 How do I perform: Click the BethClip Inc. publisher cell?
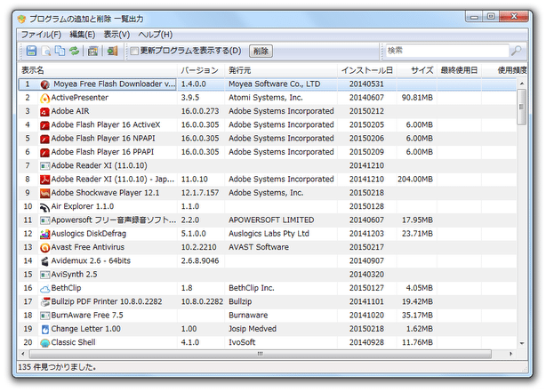click(x=252, y=288)
